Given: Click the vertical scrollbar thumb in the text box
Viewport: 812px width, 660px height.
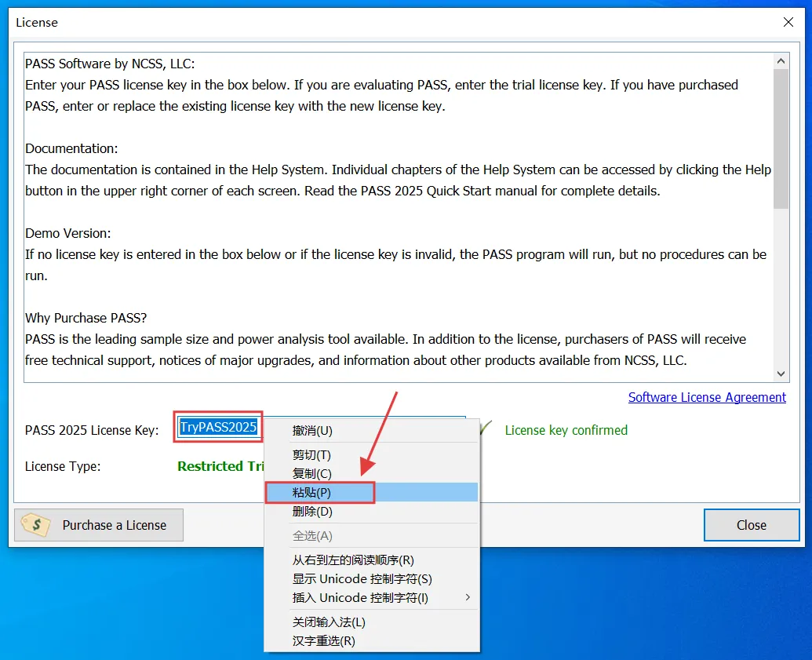Looking at the screenshot, I should pyautogui.click(x=781, y=139).
